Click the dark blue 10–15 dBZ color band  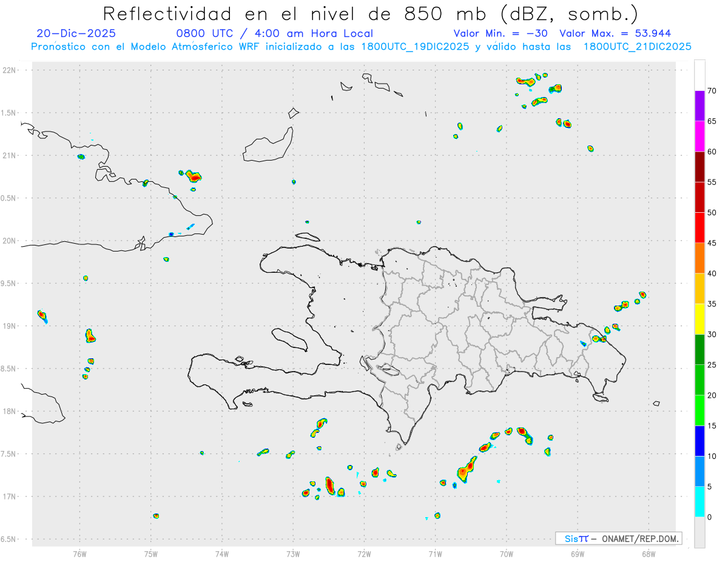(699, 441)
